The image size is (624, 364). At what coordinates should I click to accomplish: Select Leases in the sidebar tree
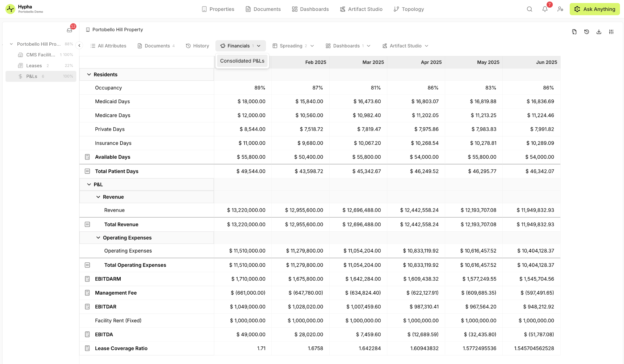coord(41,65)
